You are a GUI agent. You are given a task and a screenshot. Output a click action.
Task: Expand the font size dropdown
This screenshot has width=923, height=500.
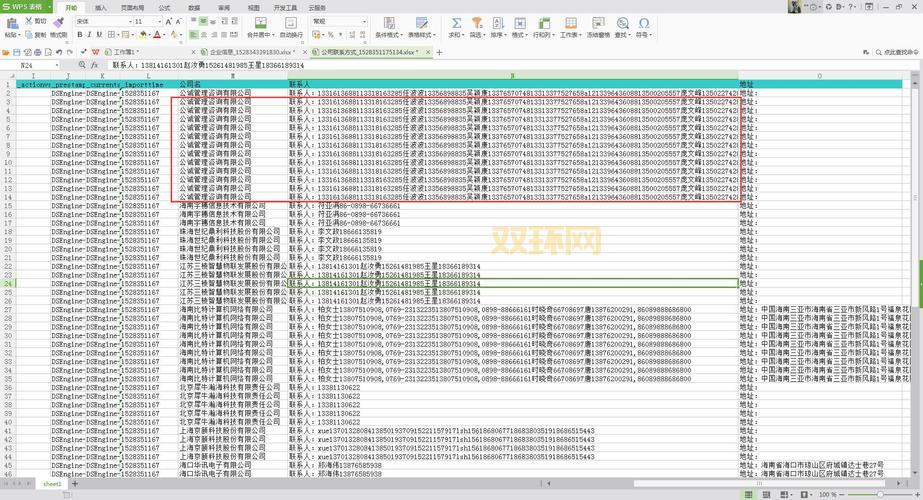(160, 21)
